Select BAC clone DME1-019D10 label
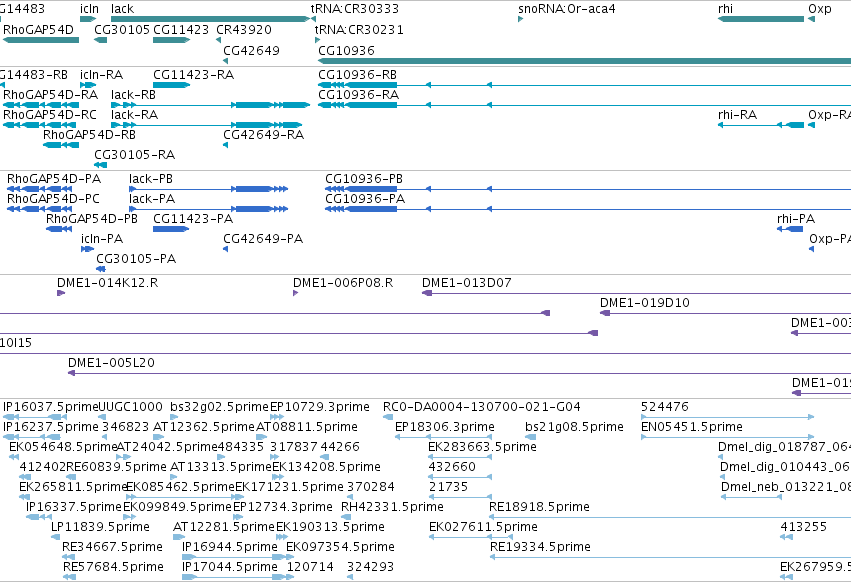This screenshot has width=851, height=582. [x=645, y=303]
